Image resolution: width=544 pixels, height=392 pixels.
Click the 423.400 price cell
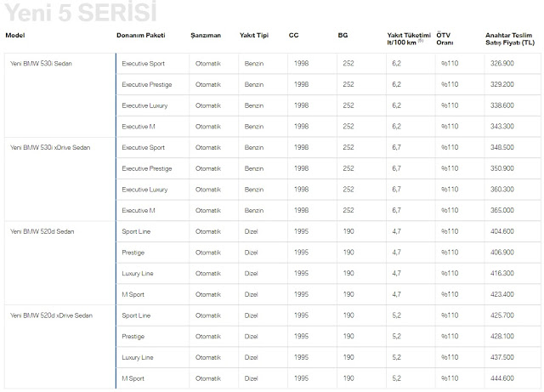tap(501, 294)
